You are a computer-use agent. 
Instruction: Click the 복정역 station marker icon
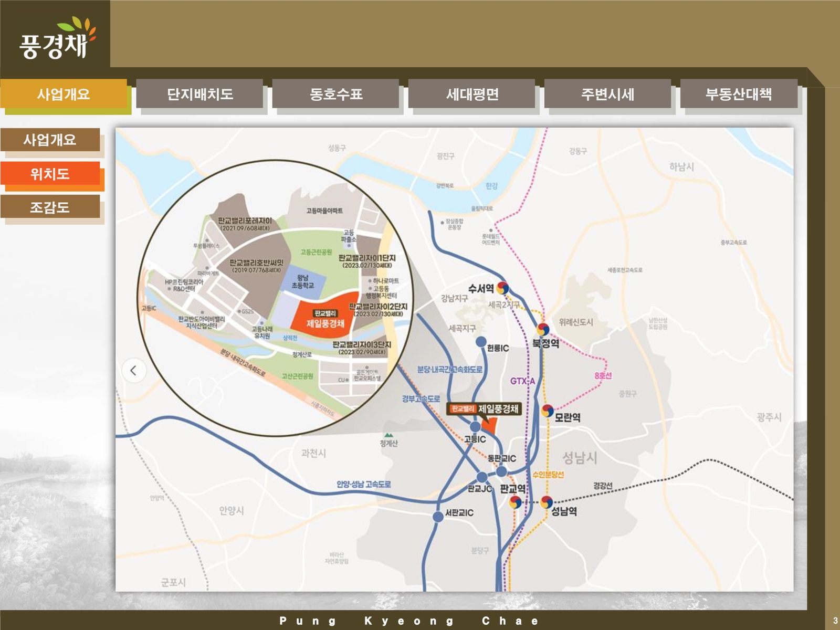pyautogui.click(x=543, y=329)
